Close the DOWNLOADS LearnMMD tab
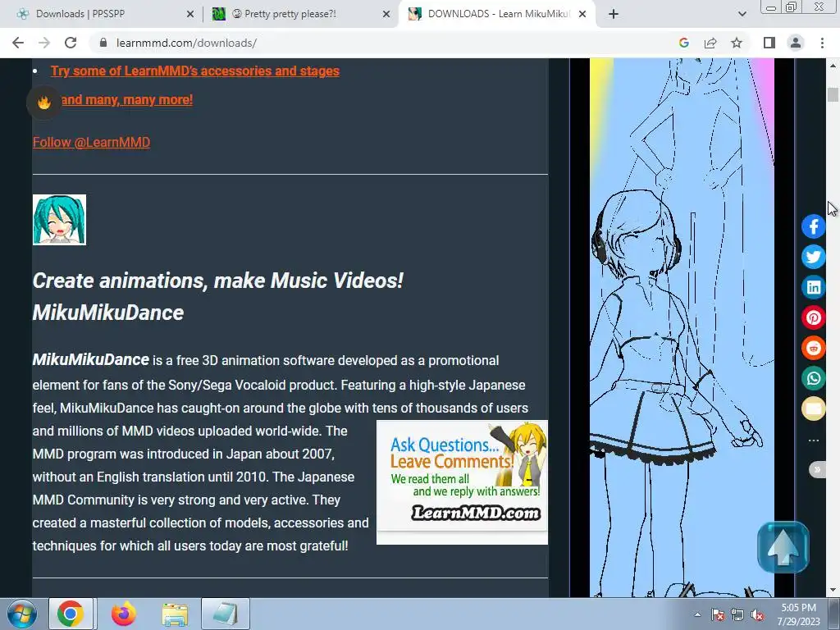This screenshot has height=630, width=840. click(583, 15)
